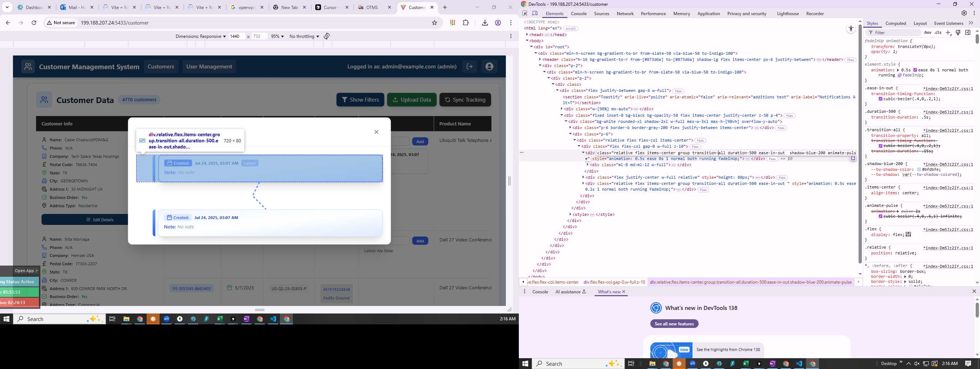Click the logout icon in the app header

click(469, 67)
